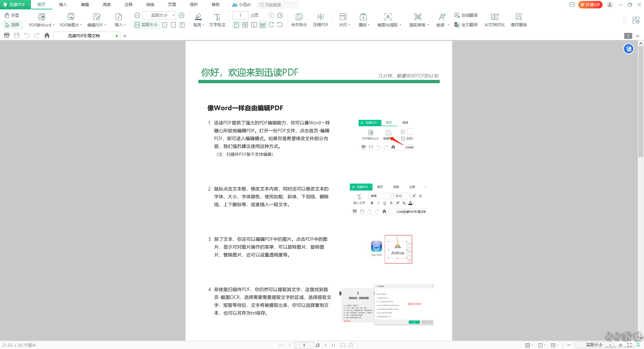Click the zoom in plus icon in toolbar

[x=181, y=15]
